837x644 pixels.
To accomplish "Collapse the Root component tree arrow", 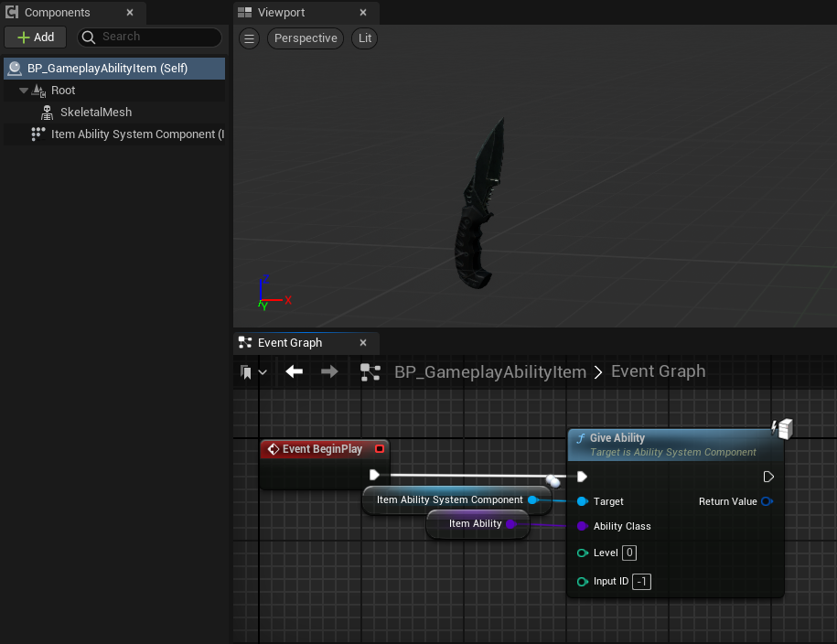I will 24,91.
